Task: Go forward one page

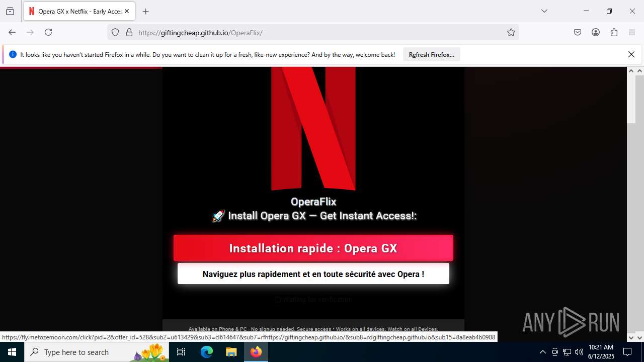Action: tap(30, 32)
